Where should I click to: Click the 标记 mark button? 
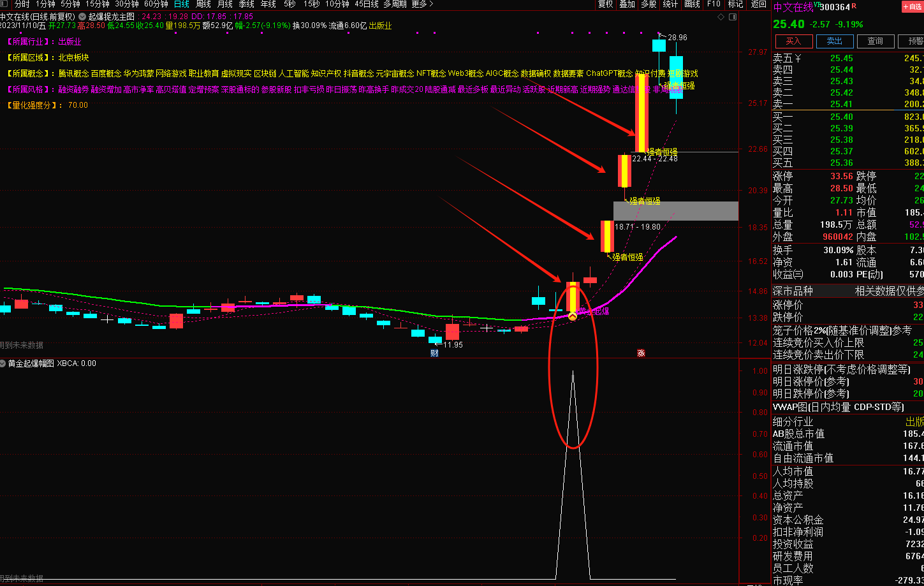click(735, 4)
